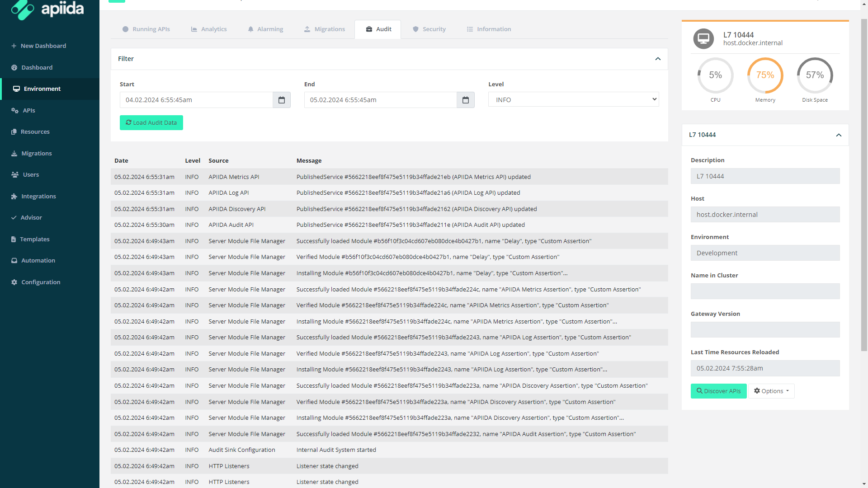Open the Level INFO dropdown

[x=573, y=99]
